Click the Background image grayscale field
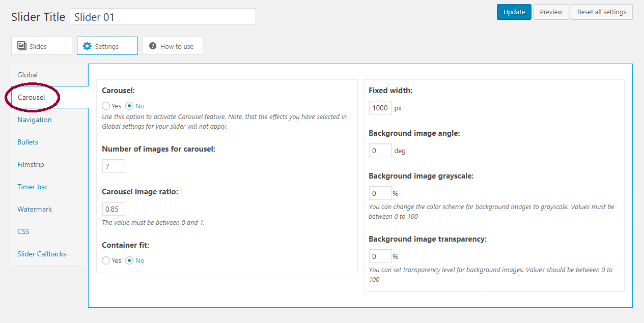 [x=380, y=193]
